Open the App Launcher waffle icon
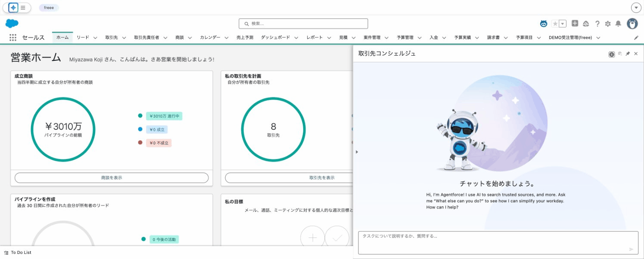 click(13, 37)
